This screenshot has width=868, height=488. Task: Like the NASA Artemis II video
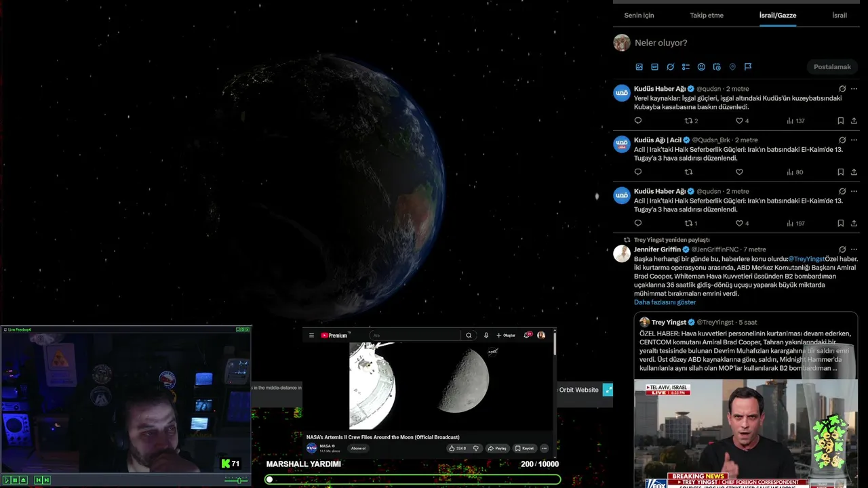[456, 448]
